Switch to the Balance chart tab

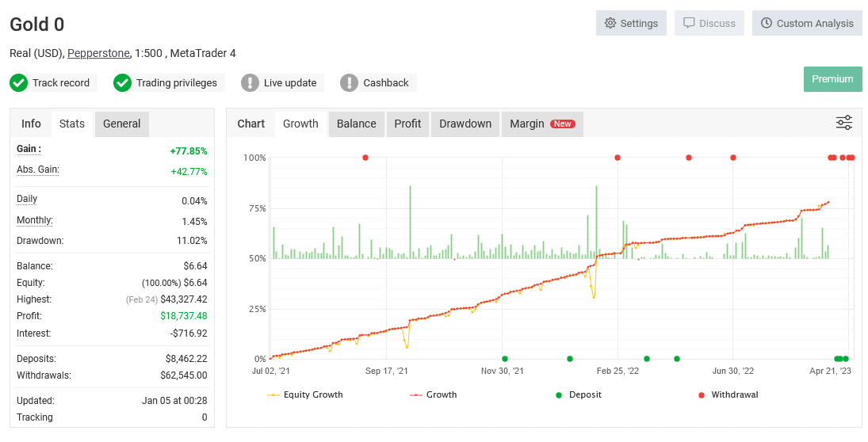pos(356,124)
